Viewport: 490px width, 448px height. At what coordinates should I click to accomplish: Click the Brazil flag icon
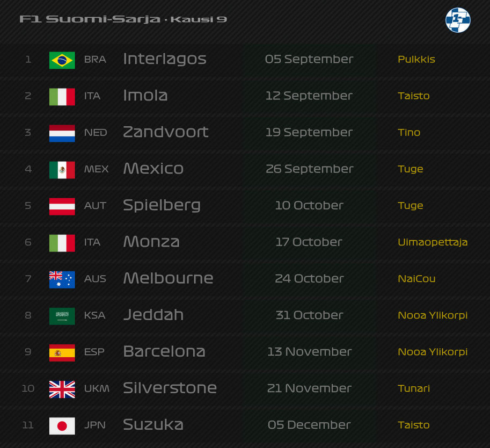point(62,60)
